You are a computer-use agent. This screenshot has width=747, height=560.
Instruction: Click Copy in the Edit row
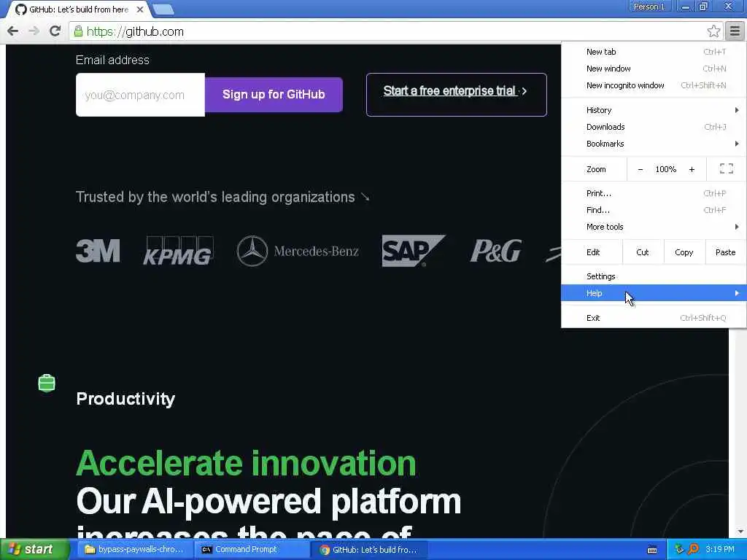(684, 252)
